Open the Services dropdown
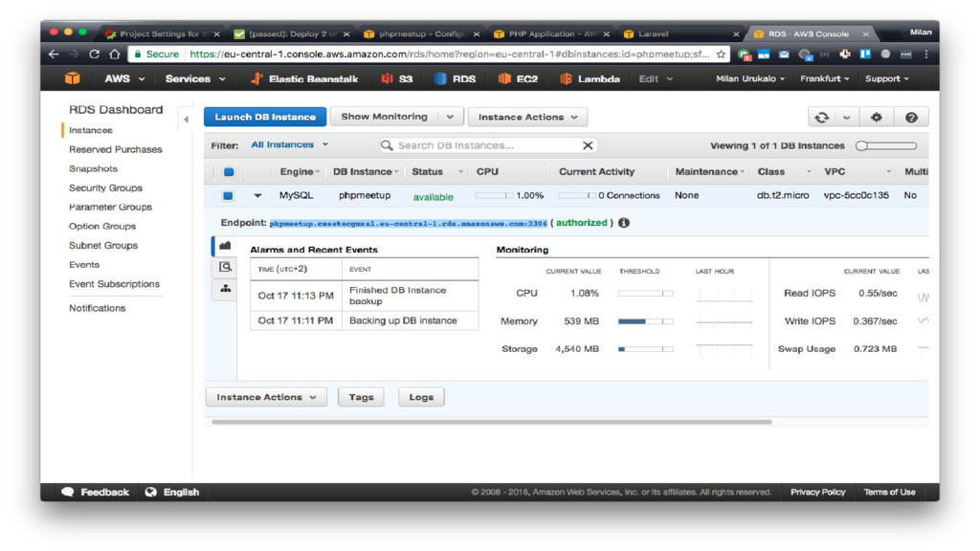 tap(195, 78)
